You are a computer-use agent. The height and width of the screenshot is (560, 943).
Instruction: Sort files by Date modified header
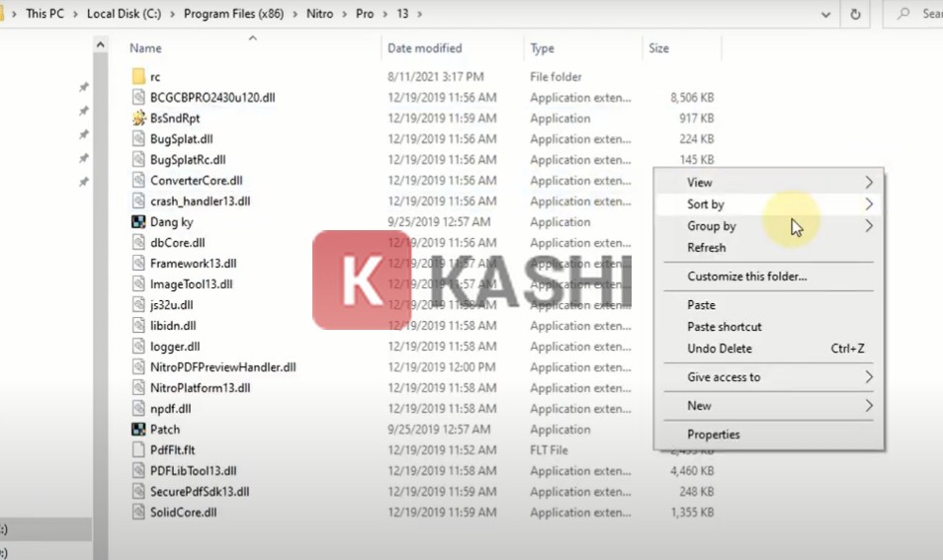[x=425, y=48]
